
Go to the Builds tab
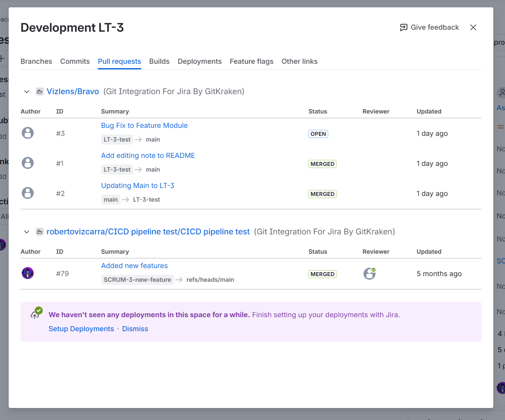[x=159, y=61]
